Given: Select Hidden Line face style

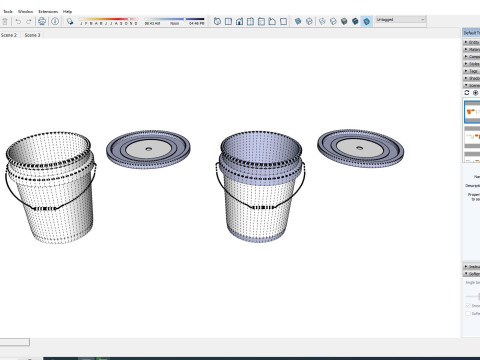Looking at the screenshot, I should coord(333,22).
